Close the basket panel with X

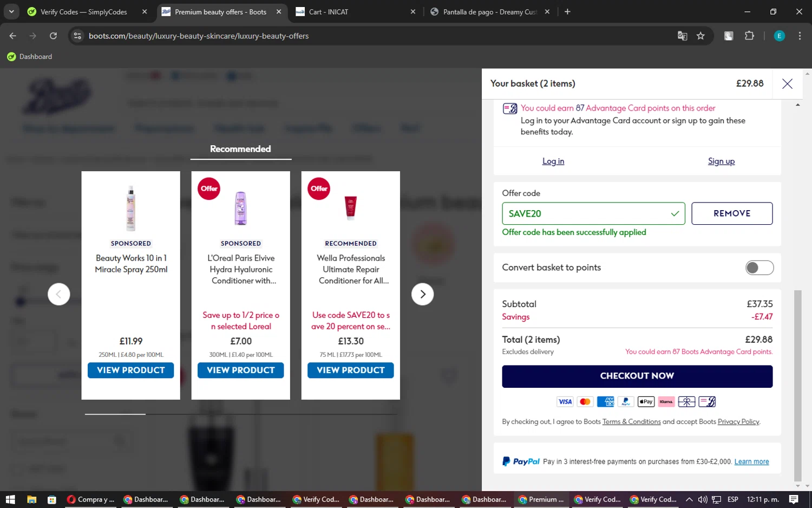(x=787, y=83)
